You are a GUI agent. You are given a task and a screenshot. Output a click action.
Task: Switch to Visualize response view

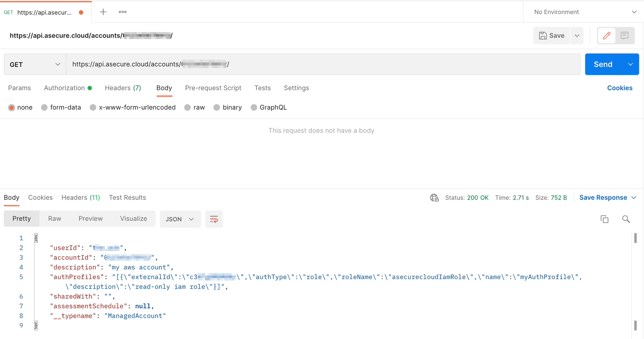[x=133, y=219]
